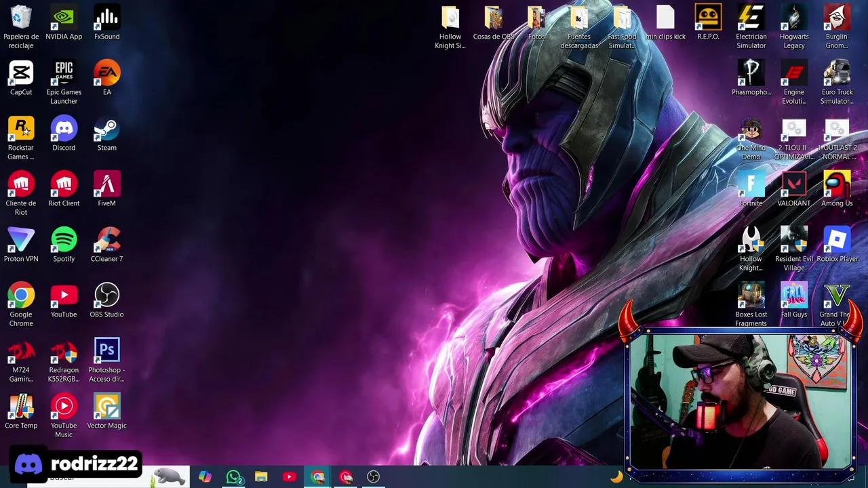The image size is (868, 488).
Task: Open WhatsApp in the taskbar
Action: (x=234, y=477)
